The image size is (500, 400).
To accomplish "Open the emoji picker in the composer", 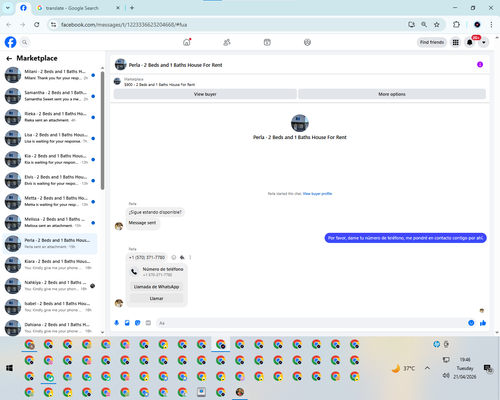I will (471, 323).
